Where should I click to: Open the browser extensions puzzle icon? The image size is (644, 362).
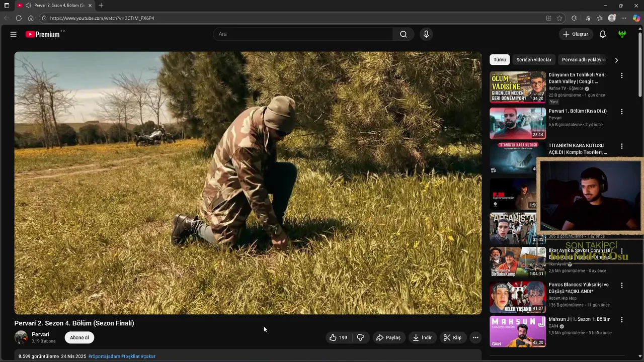574,18
